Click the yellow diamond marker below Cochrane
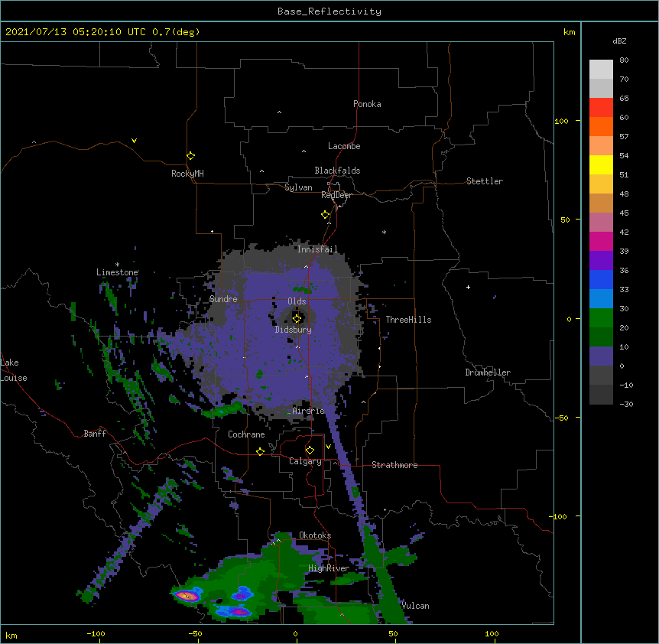 click(260, 451)
